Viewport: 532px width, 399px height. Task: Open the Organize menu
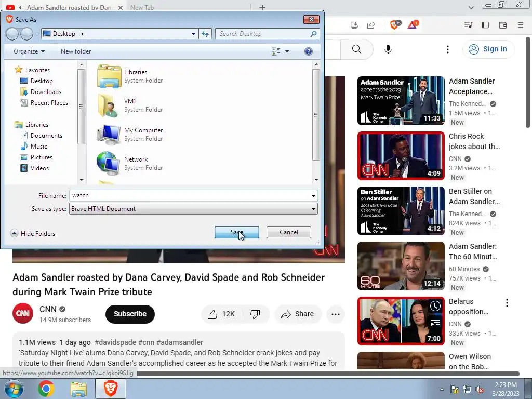[x=29, y=51]
